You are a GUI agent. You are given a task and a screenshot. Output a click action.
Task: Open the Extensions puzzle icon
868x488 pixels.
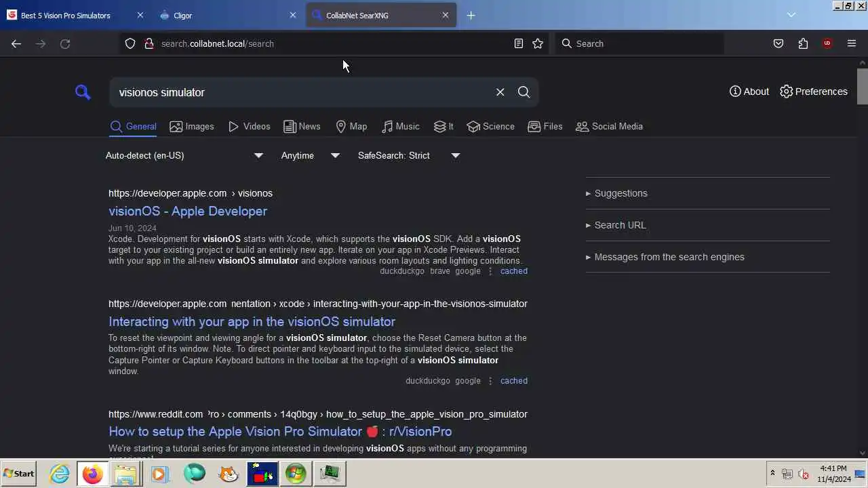tap(803, 43)
